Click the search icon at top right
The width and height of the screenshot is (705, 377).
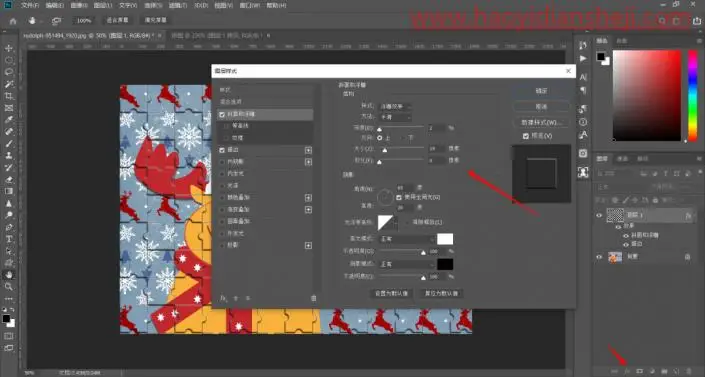click(x=662, y=21)
